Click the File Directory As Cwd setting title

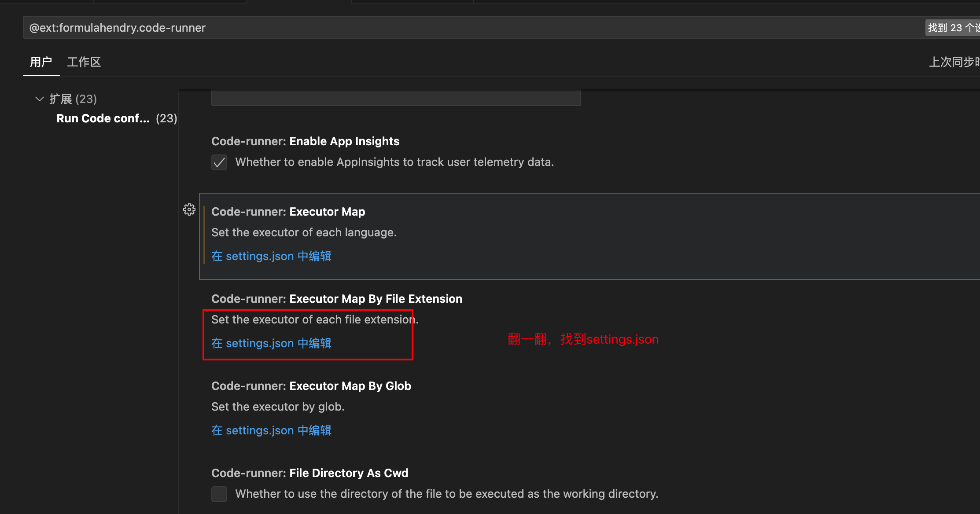click(309, 473)
